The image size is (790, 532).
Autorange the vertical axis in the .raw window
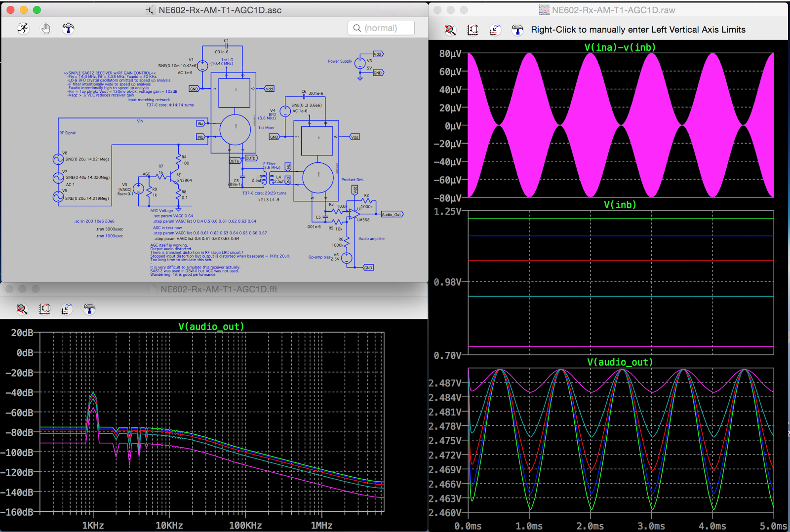point(473,30)
